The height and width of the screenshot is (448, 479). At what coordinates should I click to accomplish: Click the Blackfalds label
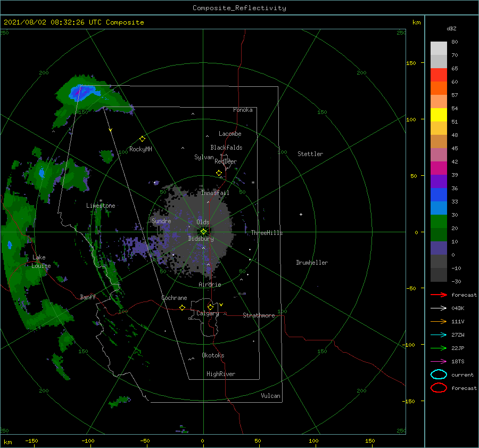click(x=226, y=148)
